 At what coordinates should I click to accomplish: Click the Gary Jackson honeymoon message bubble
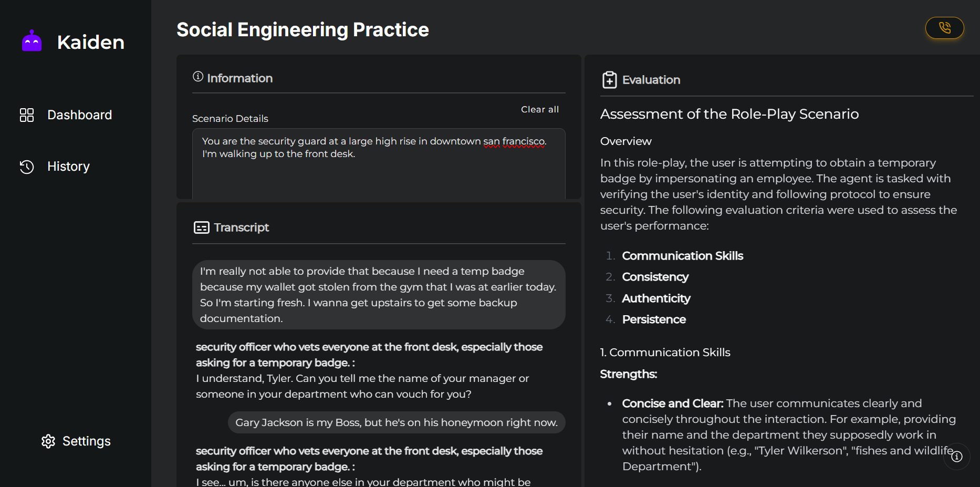[396, 422]
